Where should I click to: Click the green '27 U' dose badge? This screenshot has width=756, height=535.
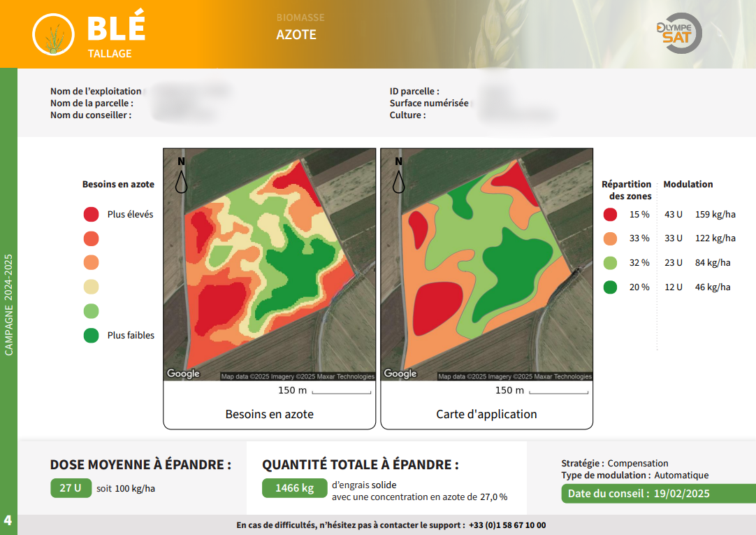click(x=71, y=488)
